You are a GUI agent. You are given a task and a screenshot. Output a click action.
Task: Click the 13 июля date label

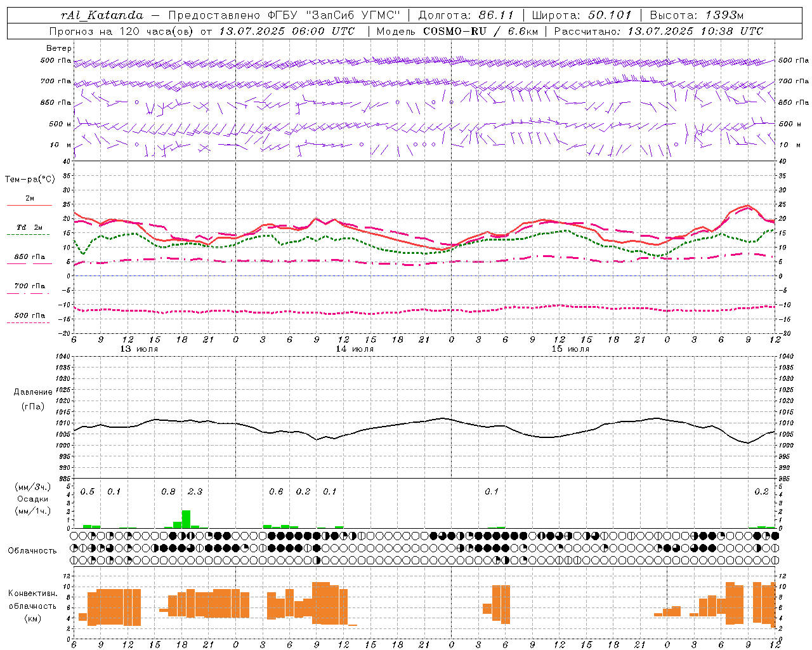tap(139, 349)
